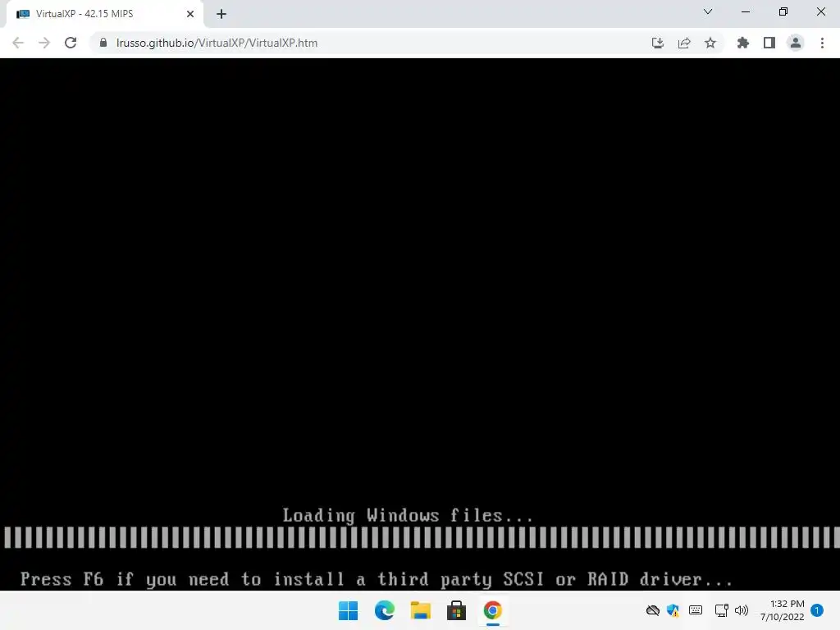Open Microsoft Store from taskbar
The width and height of the screenshot is (840, 630).
(x=456, y=610)
